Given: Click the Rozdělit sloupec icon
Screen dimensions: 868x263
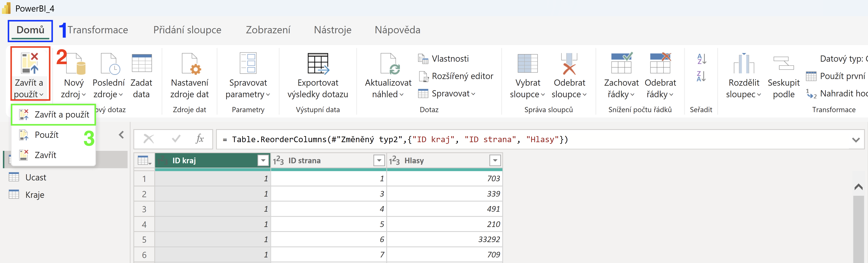Looking at the screenshot, I should [x=744, y=63].
